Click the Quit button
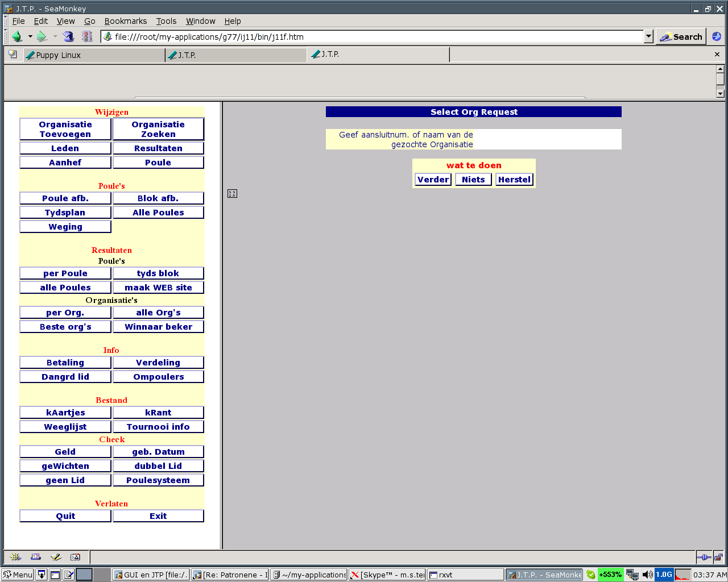 point(65,516)
